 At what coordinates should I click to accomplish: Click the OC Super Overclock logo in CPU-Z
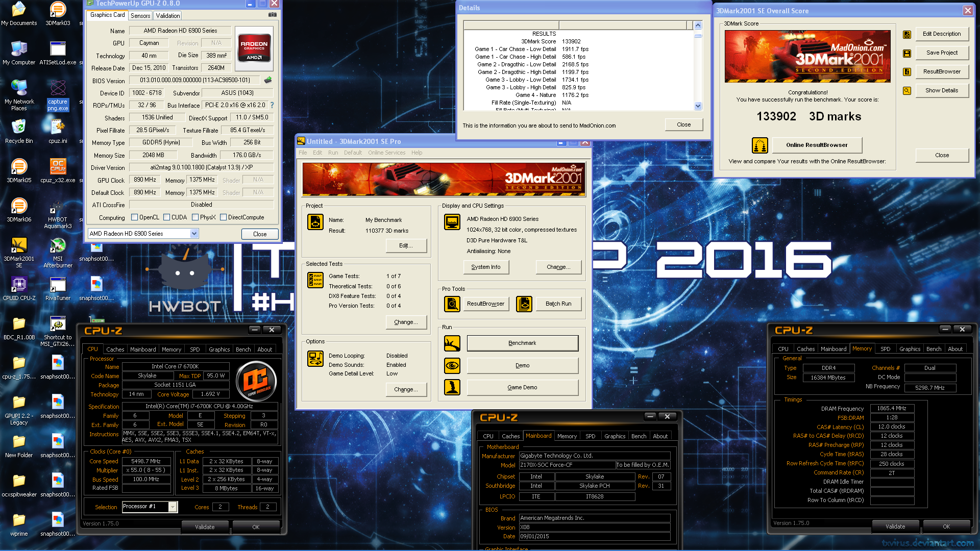pyautogui.click(x=256, y=381)
